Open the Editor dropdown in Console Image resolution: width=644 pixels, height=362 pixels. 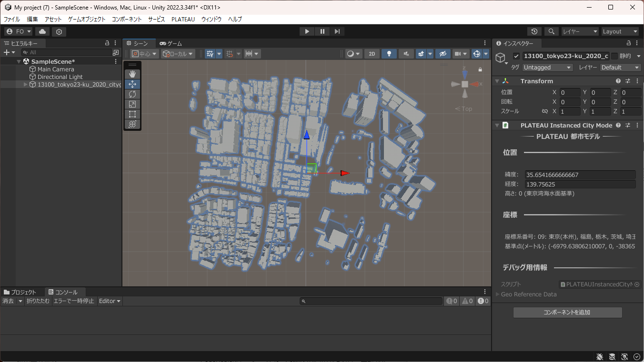tap(110, 301)
